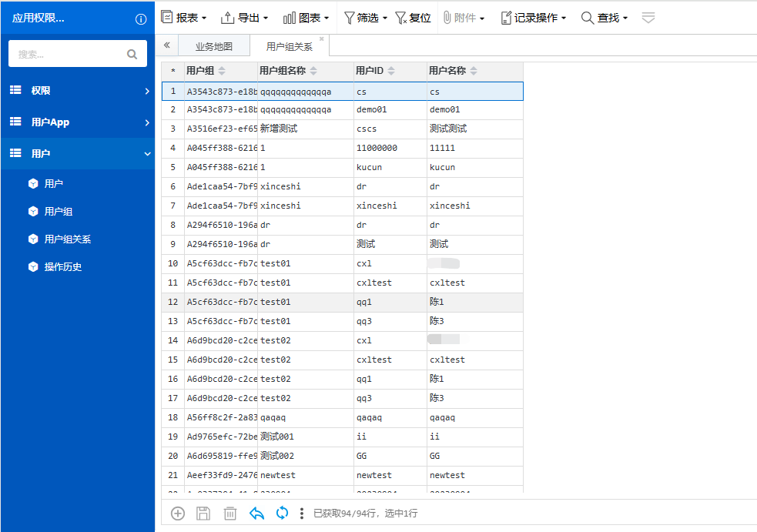
Task: Select the 用户组关系 tab
Action: pos(290,46)
